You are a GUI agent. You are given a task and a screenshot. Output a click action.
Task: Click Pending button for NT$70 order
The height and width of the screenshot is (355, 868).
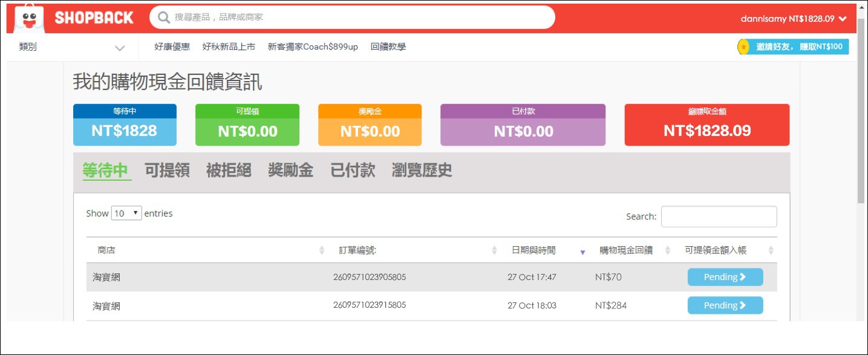tap(725, 277)
